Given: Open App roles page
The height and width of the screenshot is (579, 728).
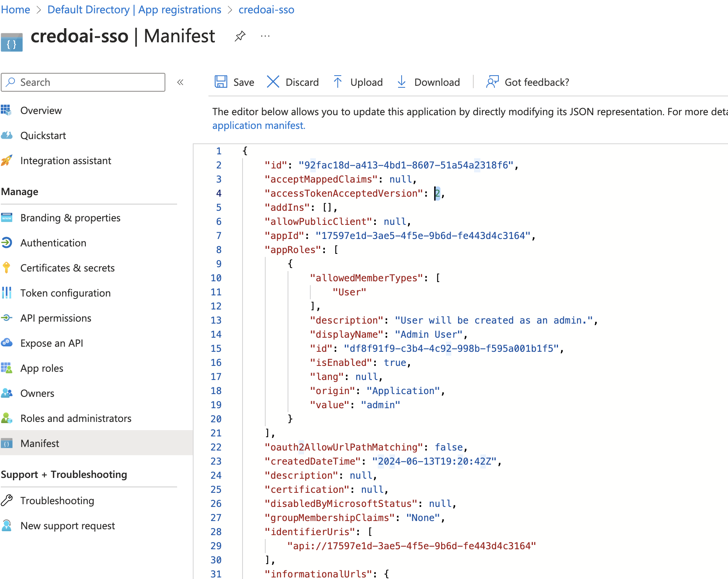Looking at the screenshot, I should [42, 368].
